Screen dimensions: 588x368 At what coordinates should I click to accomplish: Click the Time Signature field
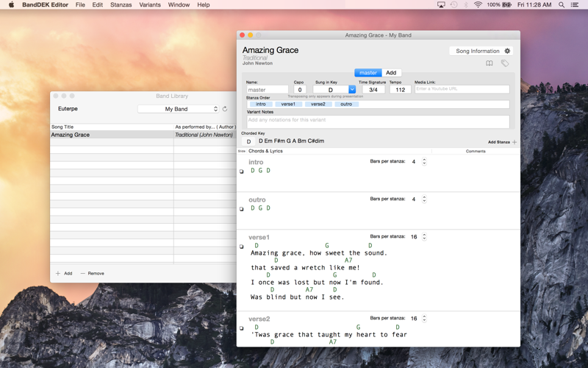373,90
